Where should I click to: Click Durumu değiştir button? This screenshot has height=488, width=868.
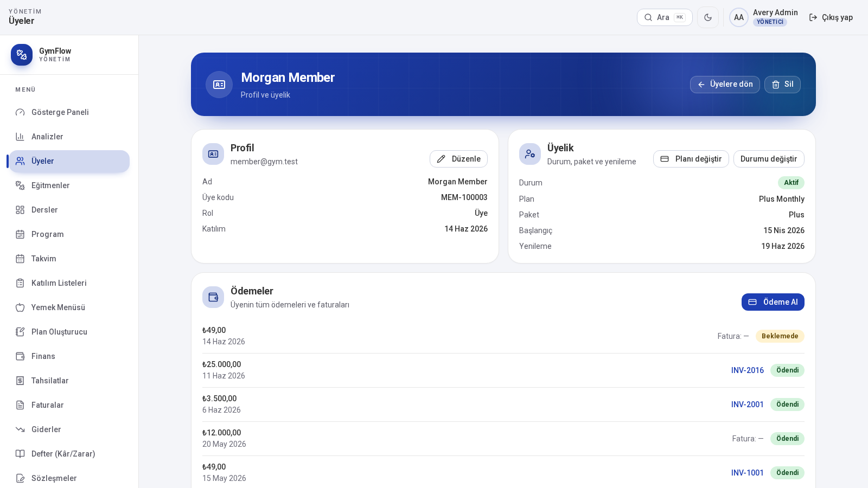769,159
